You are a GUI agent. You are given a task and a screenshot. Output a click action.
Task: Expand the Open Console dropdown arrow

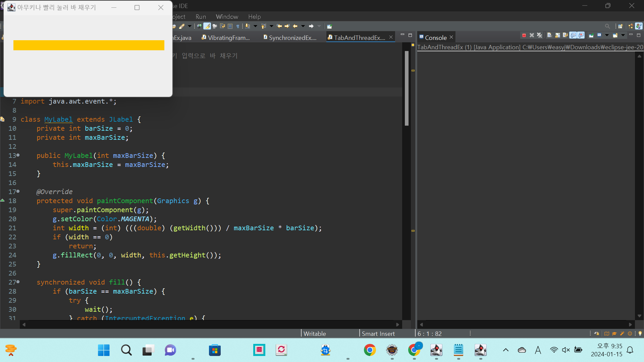(623, 35)
